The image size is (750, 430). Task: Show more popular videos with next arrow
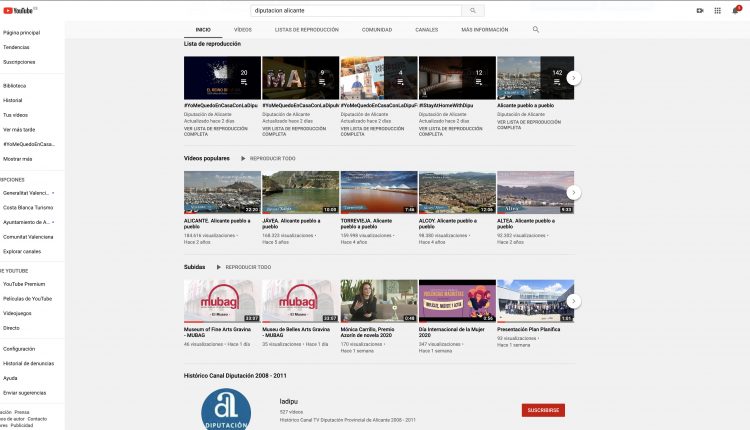tap(574, 192)
